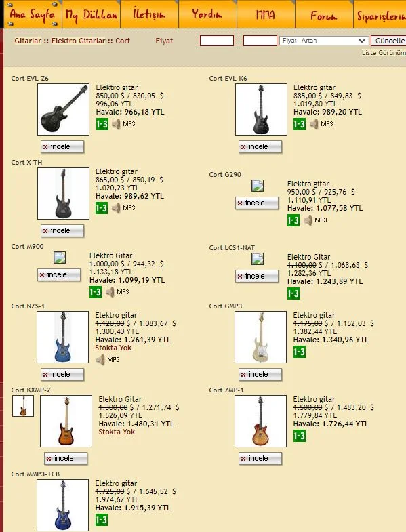The image size is (406, 532).
Task: Follow the Elektro Gitarlar breadcrumb link
Action: 79,41
